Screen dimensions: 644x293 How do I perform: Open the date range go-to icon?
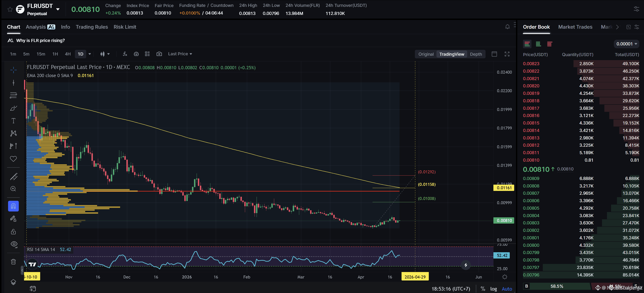[x=33, y=289]
